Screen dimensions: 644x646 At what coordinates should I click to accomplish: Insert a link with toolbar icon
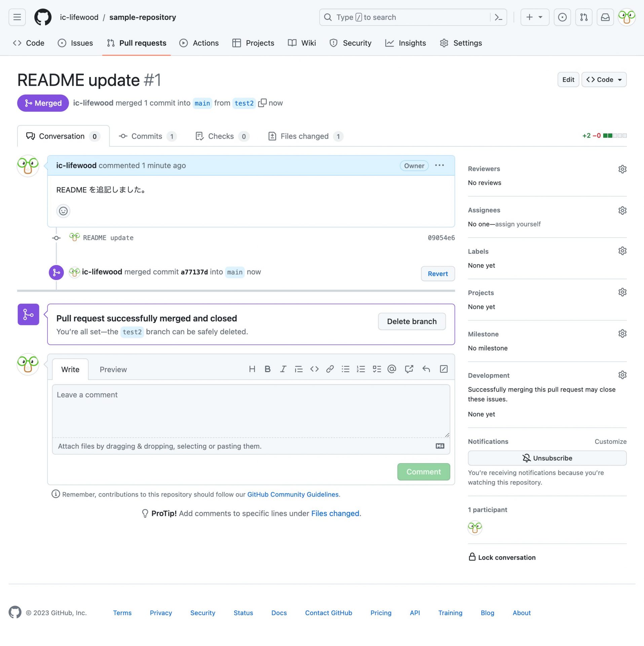330,369
